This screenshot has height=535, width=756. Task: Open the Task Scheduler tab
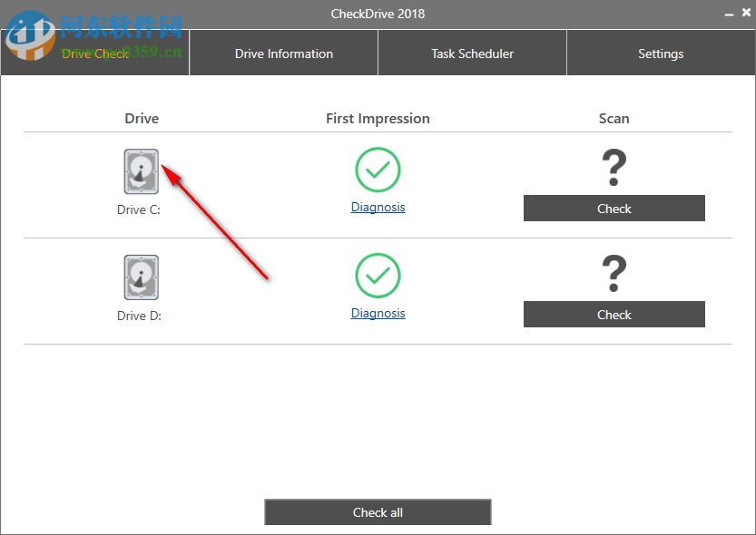click(472, 53)
